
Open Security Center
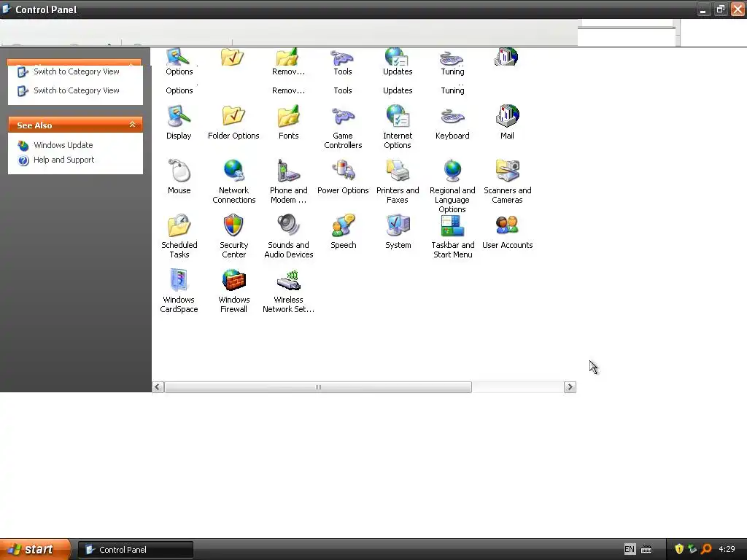(233, 237)
